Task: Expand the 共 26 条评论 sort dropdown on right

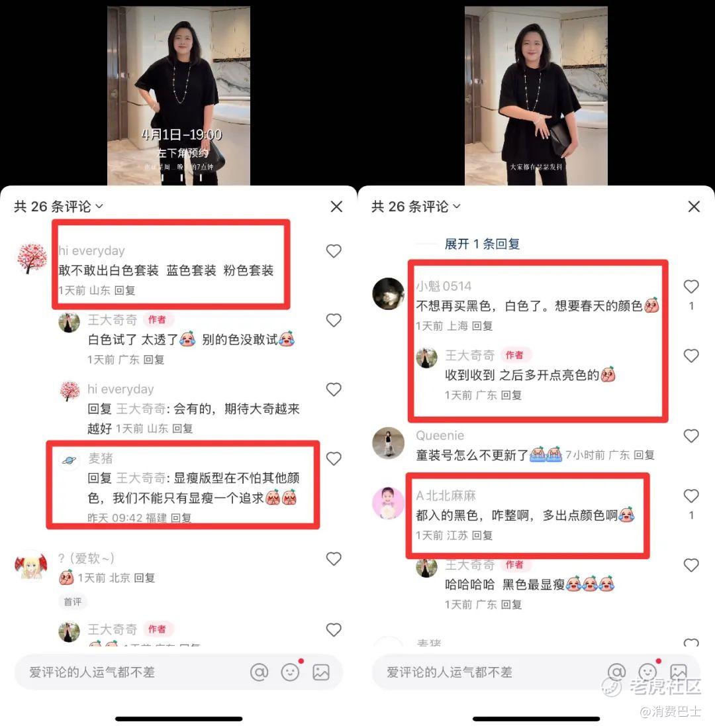Action: (x=416, y=207)
